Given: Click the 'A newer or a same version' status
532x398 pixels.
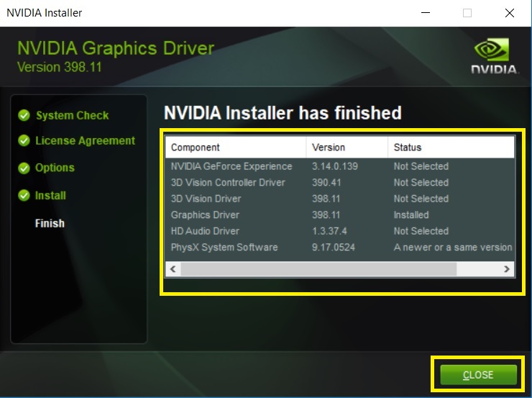Looking at the screenshot, I should (x=453, y=248).
